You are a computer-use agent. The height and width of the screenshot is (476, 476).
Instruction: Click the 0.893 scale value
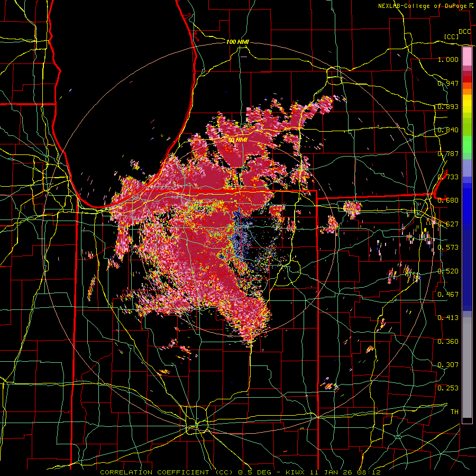pyautogui.click(x=448, y=106)
